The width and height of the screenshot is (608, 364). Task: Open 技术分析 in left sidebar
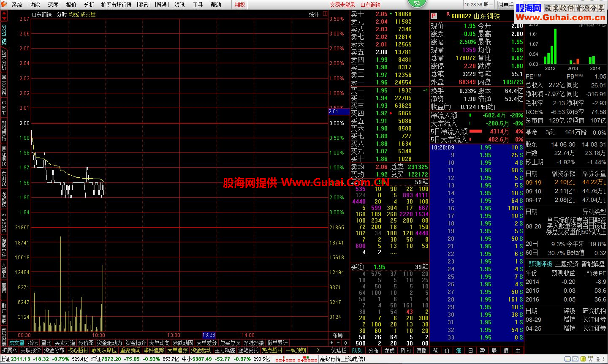point(4,60)
